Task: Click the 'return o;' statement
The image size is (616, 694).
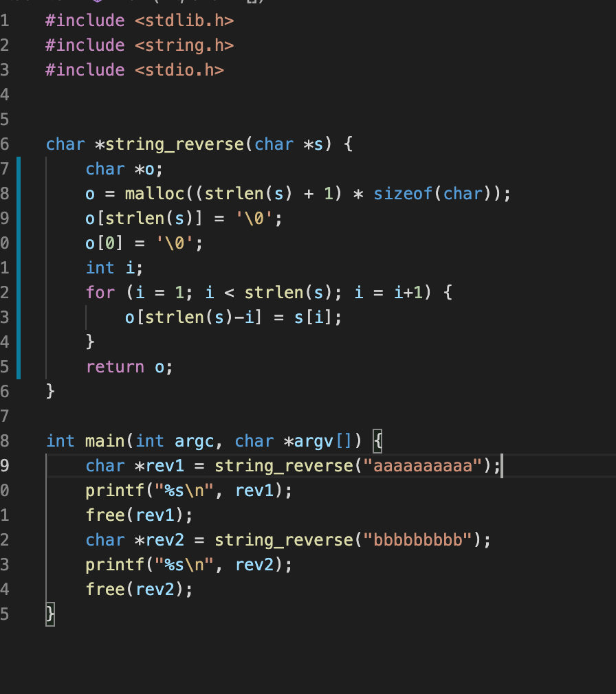Action: pos(129,367)
